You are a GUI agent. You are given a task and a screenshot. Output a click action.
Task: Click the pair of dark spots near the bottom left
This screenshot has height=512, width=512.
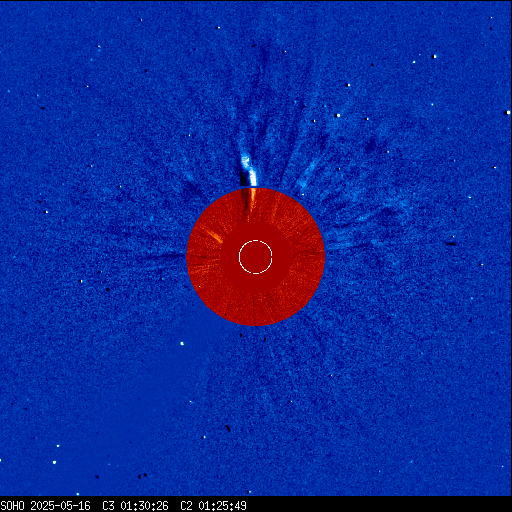pyautogui.click(x=143, y=475)
